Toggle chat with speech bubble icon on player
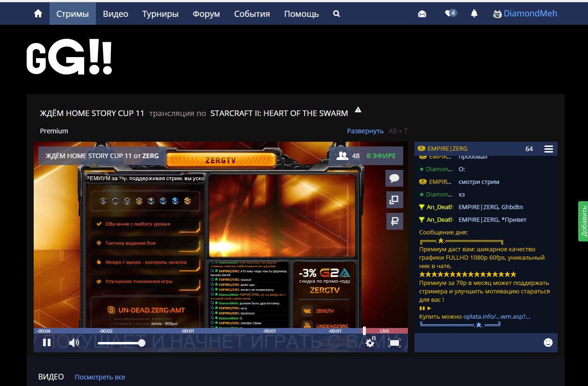Image resolution: width=588 pixels, height=386 pixels. pyautogui.click(x=394, y=178)
